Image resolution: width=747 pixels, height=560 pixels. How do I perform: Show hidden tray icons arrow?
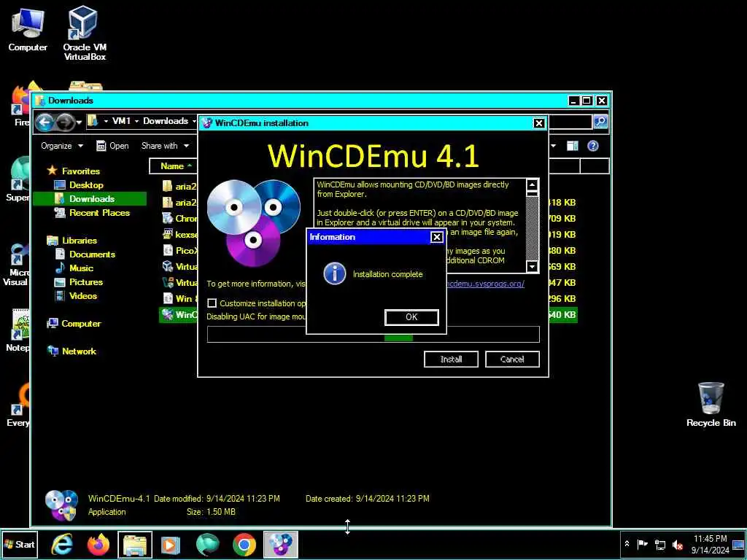tap(627, 544)
